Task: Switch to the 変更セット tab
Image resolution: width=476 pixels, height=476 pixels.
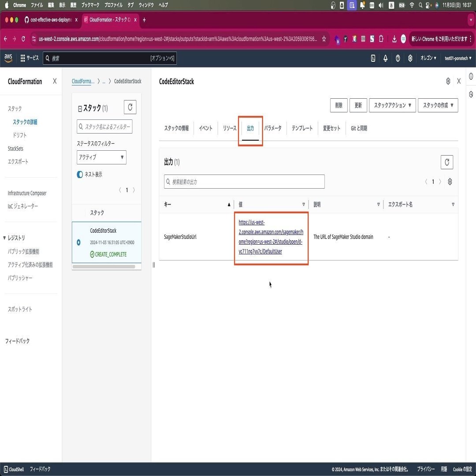Action: (331, 128)
